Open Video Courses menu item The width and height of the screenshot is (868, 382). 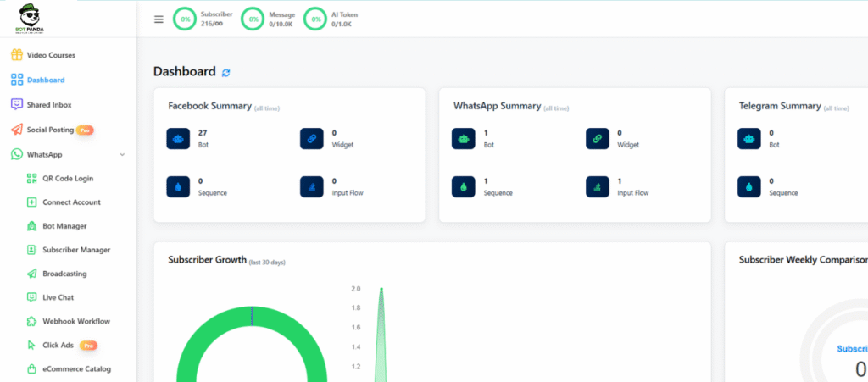[51, 55]
